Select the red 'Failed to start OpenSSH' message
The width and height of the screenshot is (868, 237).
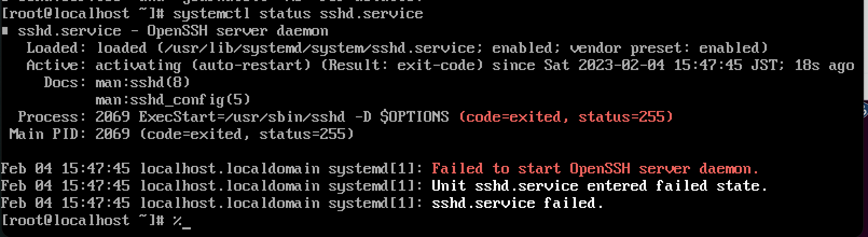point(595,169)
